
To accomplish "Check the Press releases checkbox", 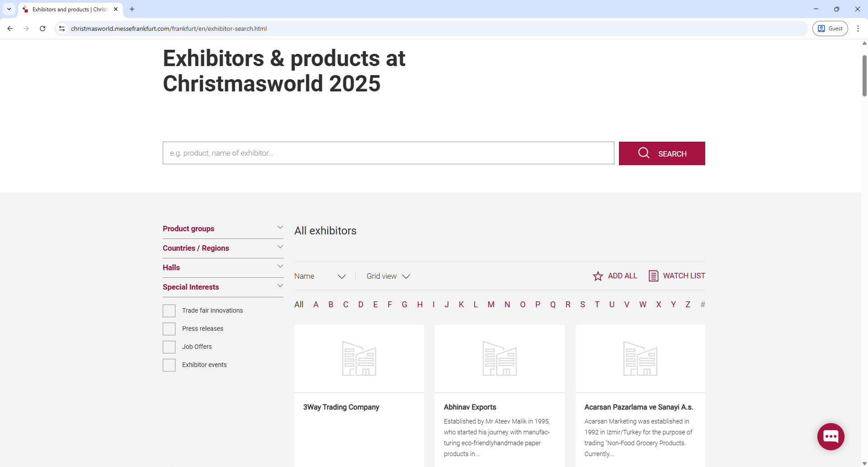I will click(169, 329).
